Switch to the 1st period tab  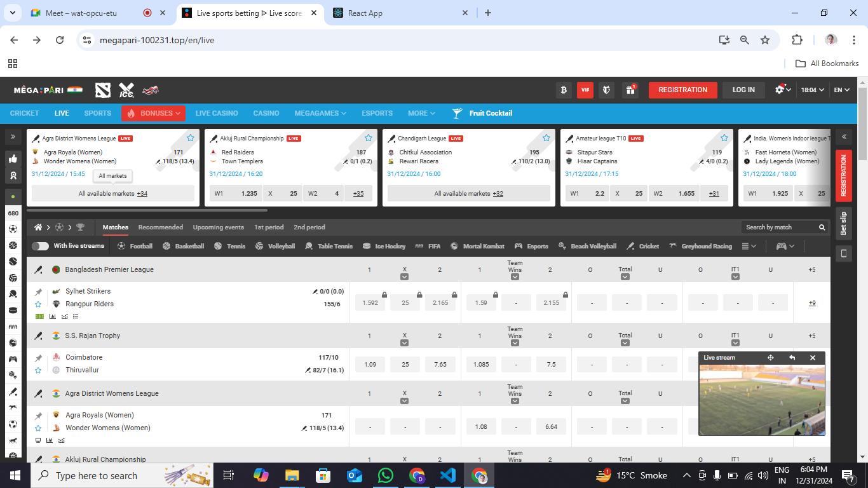(x=269, y=227)
